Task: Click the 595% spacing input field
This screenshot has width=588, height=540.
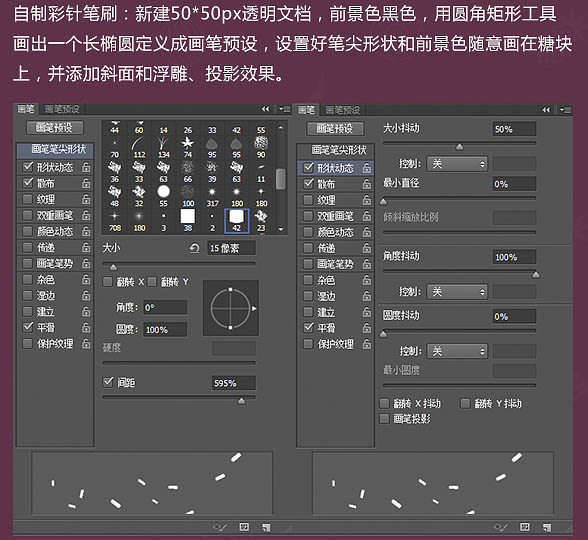Action: point(234,383)
